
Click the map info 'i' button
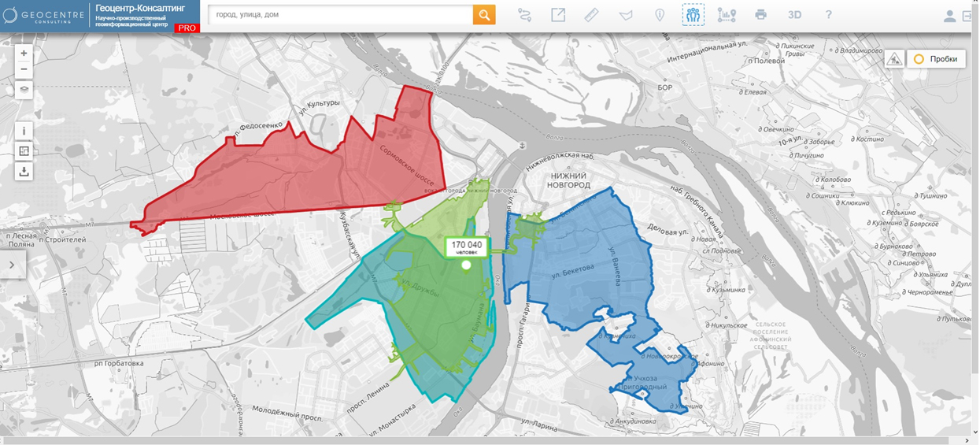[x=24, y=132]
